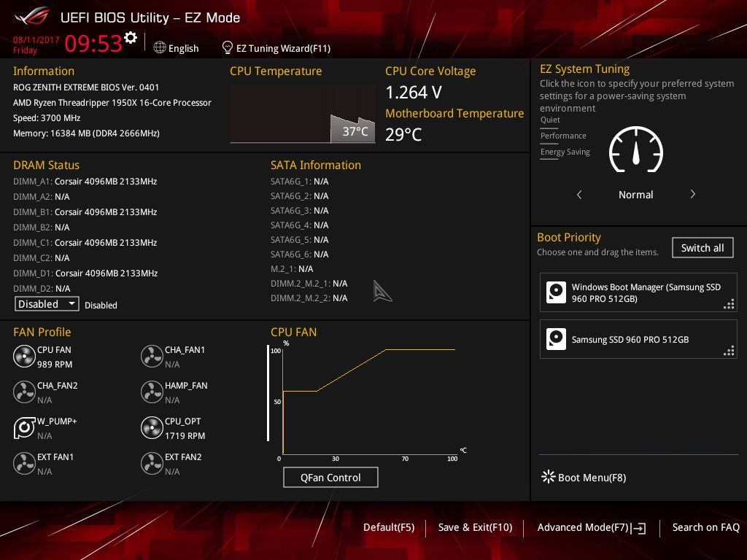
Task: Click the Speed: 3700 MHz text
Action: (47, 118)
